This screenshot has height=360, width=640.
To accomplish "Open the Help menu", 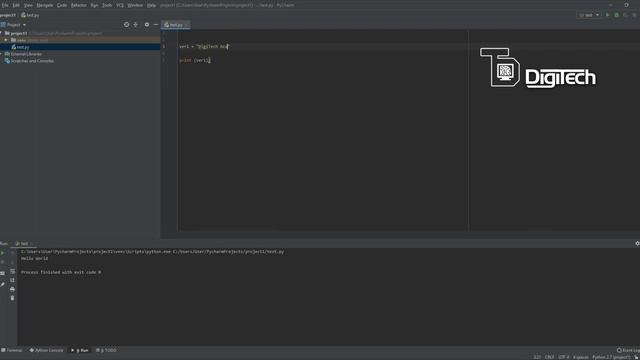I will [x=151, y=5].
